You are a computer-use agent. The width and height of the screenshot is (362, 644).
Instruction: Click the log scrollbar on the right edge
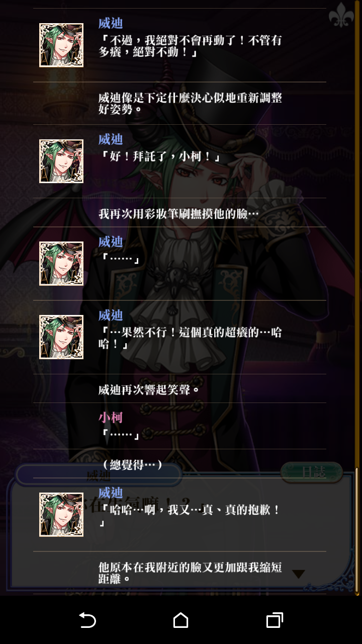pos(357,531)
